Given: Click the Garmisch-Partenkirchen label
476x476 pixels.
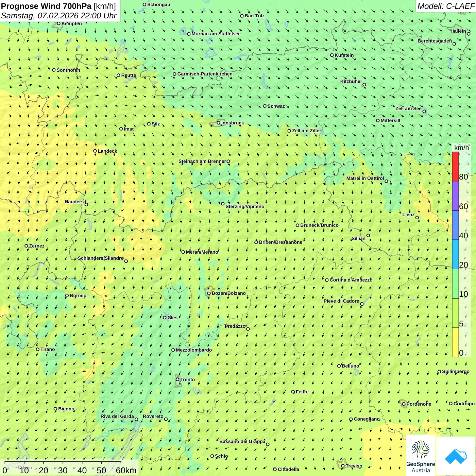Looking at the screenshot, I should tap(205, 74).
